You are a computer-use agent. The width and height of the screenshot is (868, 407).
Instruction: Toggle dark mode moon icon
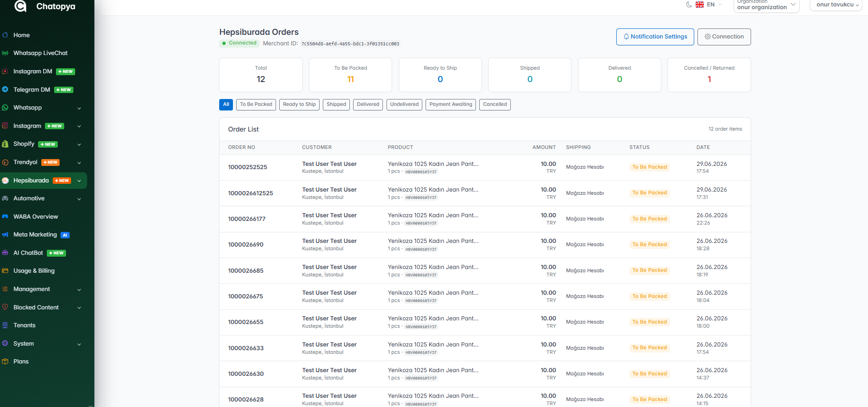pyautogui.click(x=689, y=5)
